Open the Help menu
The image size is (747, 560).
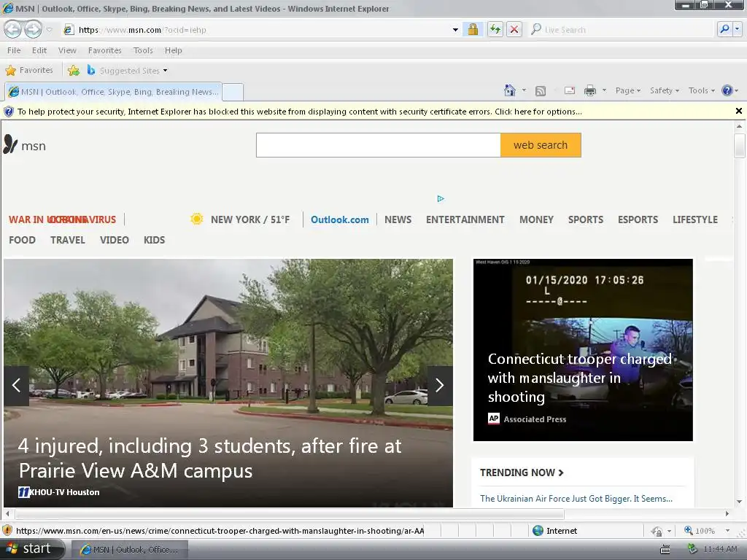174,50
